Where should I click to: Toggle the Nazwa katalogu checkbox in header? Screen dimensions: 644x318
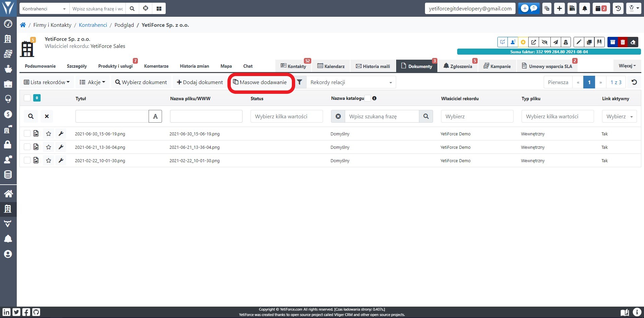click(368, 98)
